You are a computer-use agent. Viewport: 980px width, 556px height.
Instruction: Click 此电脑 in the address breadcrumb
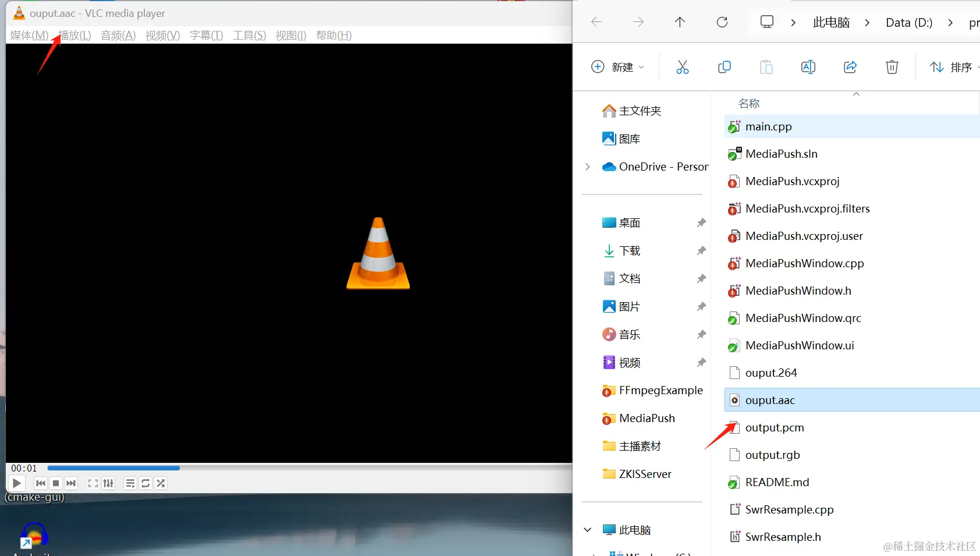831,23
